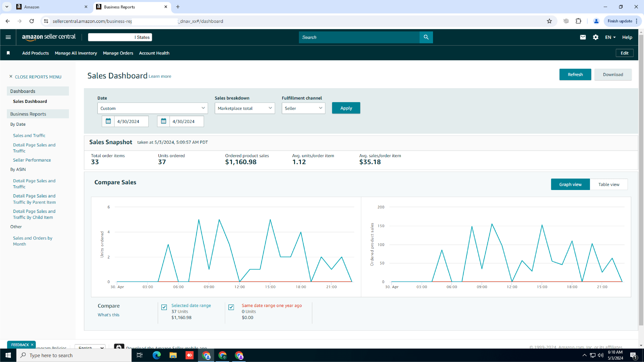Open the Chrome profile avatar

pyautogui.click(x=596, y=21)
